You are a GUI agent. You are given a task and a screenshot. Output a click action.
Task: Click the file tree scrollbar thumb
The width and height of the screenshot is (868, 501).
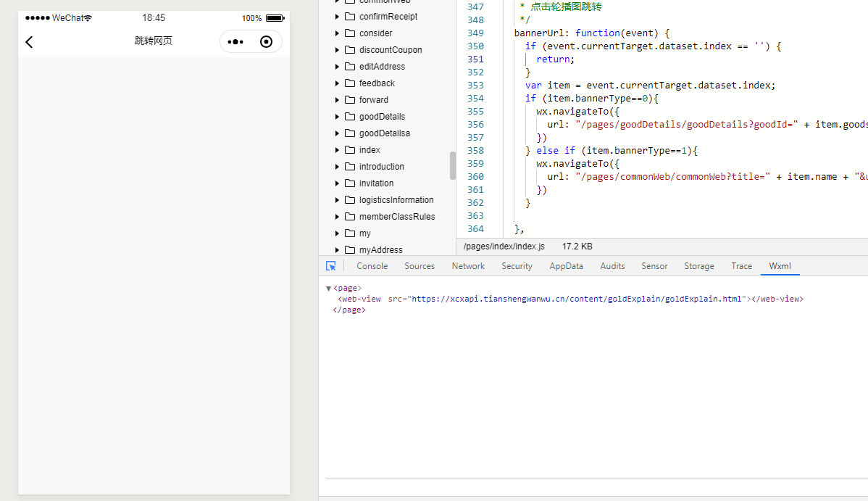click(x=453, y=165)
